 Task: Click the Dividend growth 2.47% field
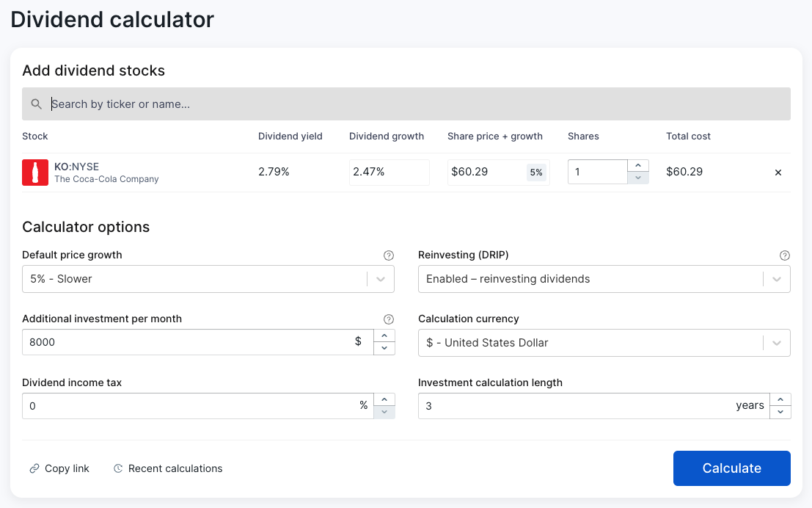[x=389, y=173]
